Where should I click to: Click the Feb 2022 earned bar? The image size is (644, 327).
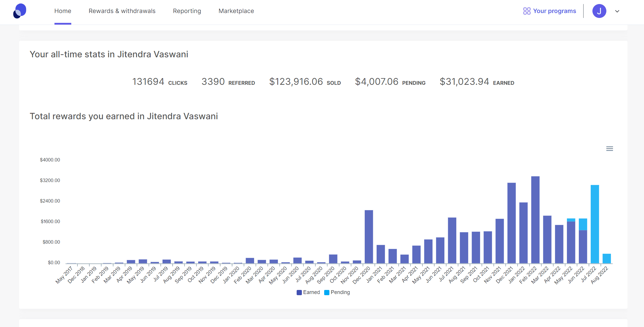(x=535, y=220)
